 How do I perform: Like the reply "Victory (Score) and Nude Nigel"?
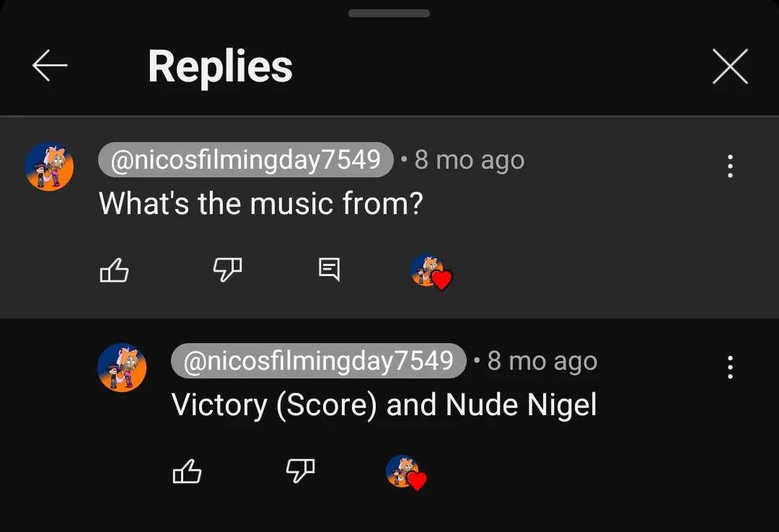[x=186, y=471]
